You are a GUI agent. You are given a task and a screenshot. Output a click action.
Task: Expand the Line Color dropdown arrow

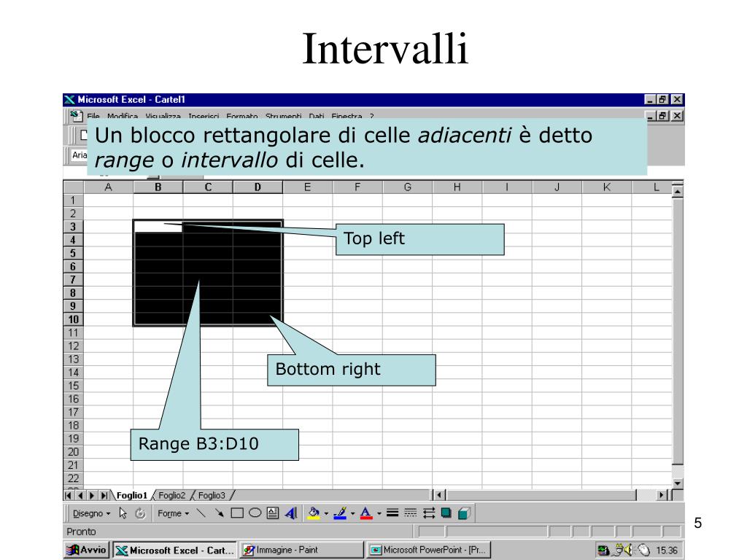coord(353,513)
